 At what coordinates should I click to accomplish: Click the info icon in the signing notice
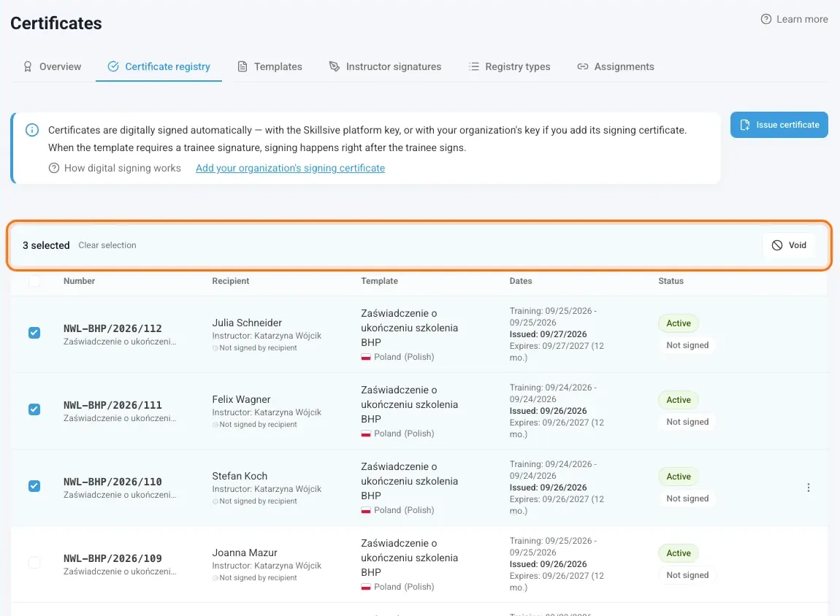coord(32,130)
